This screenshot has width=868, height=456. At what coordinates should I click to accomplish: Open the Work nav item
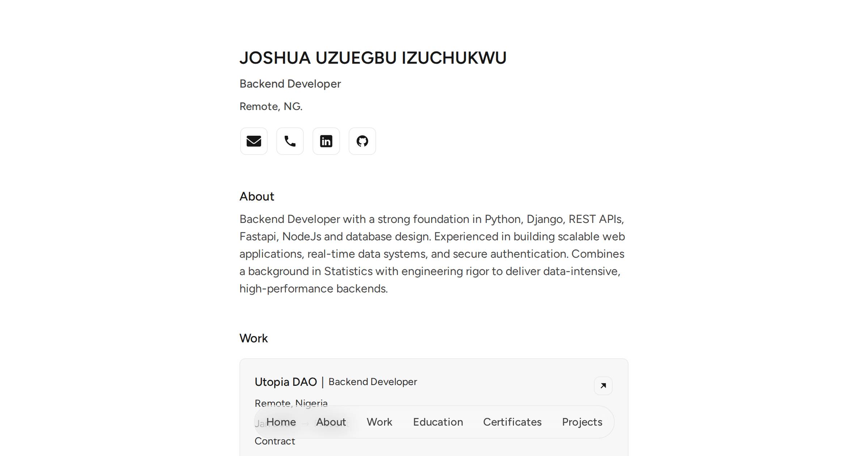[x=379, y=422]
